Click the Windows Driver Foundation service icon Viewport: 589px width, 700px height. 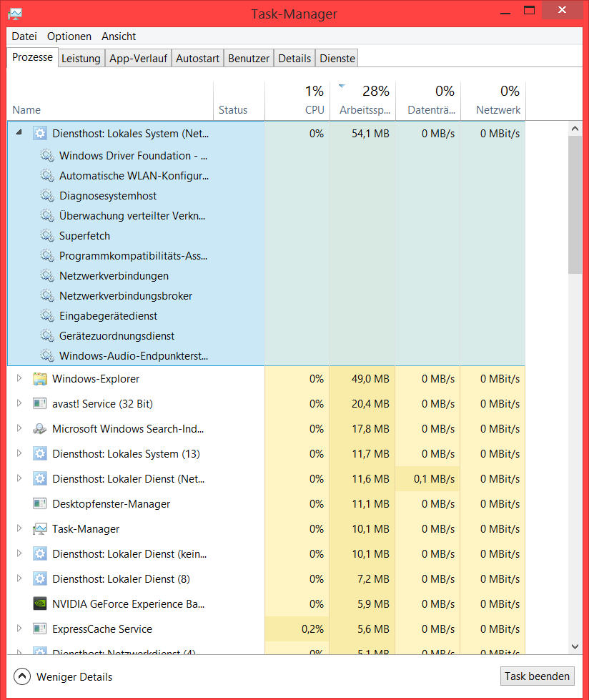pos(47,155)
